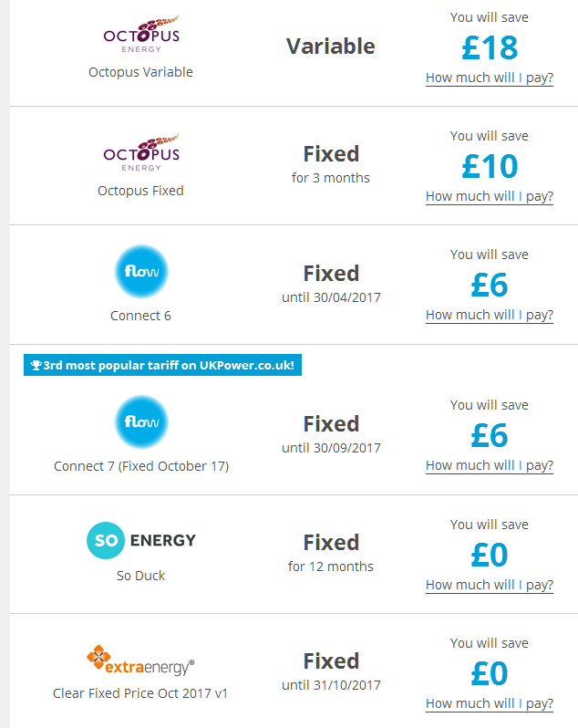
Task: Click the Extra Energy logo
Action: point(140,660)
